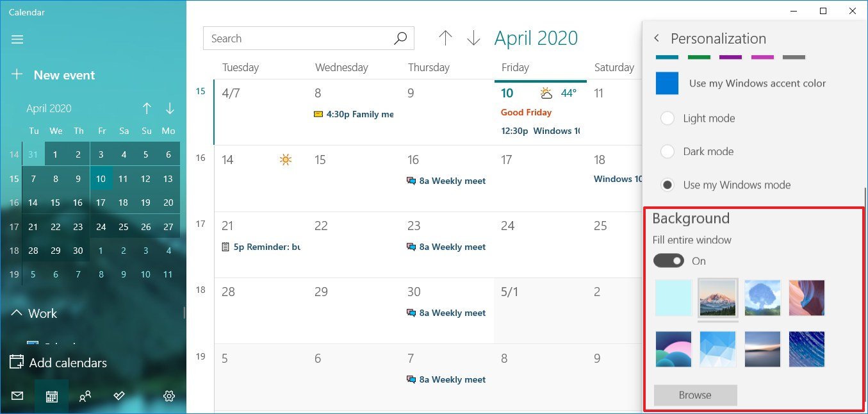Viewport: 868px width, 414px height.
Task: Turn off Fill entire window toggle
Action: click(x=669, y=261)
